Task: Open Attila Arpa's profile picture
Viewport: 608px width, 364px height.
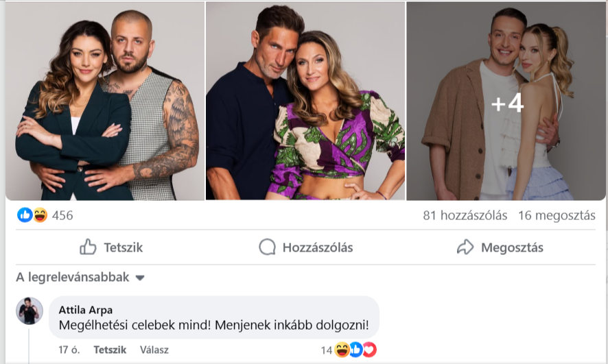Action: (30, 311)
